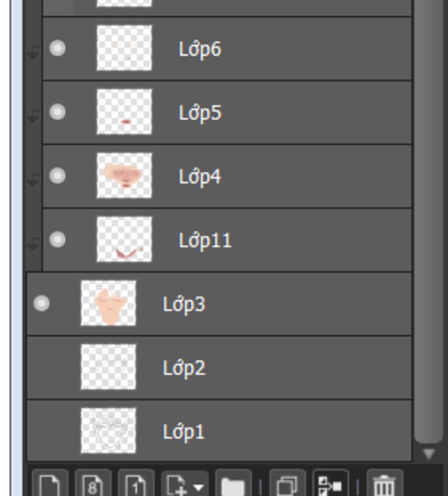The image size is (448, 496).
Task: Hide the Lớp5 layer
Action: [x=58, y=112]
